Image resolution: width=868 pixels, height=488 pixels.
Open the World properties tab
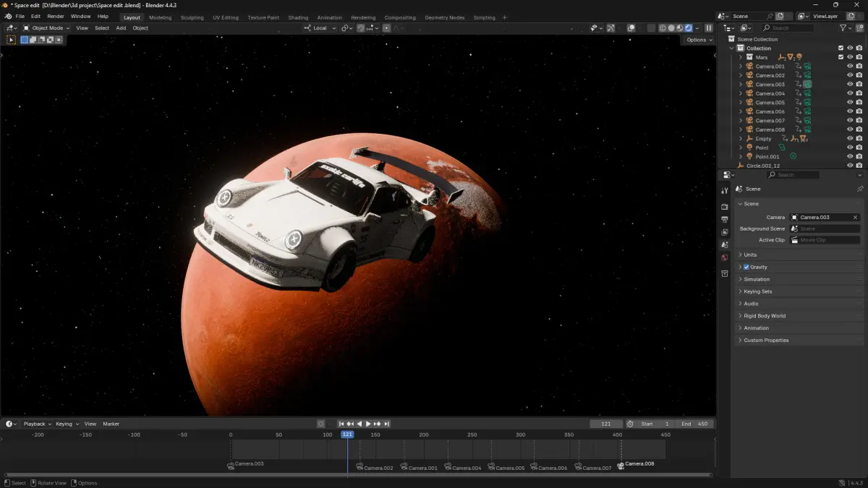pyautogui.click(x=725, y=257)
